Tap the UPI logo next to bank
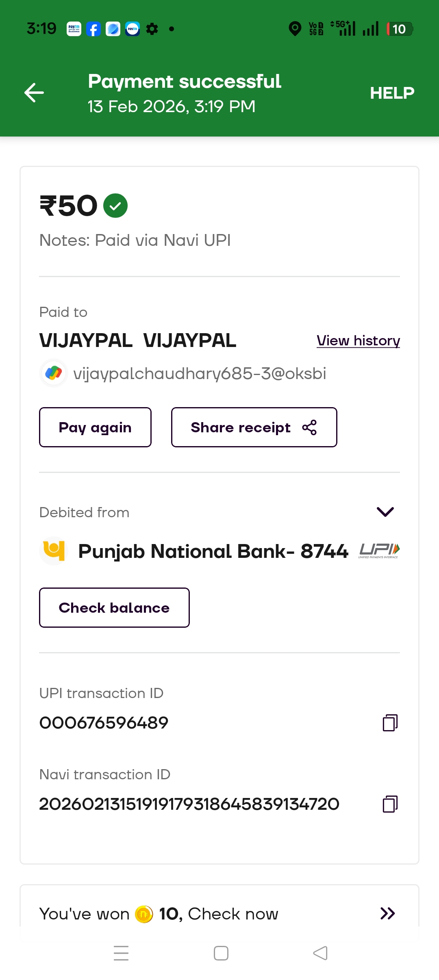 379,551
